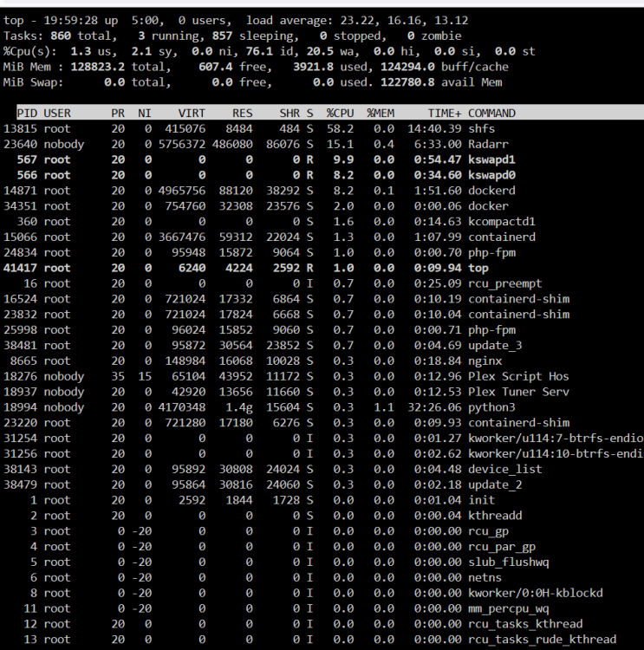644x650 pixels.
Task: Select the rcu_par_gp command
Action: click(501, 547)
